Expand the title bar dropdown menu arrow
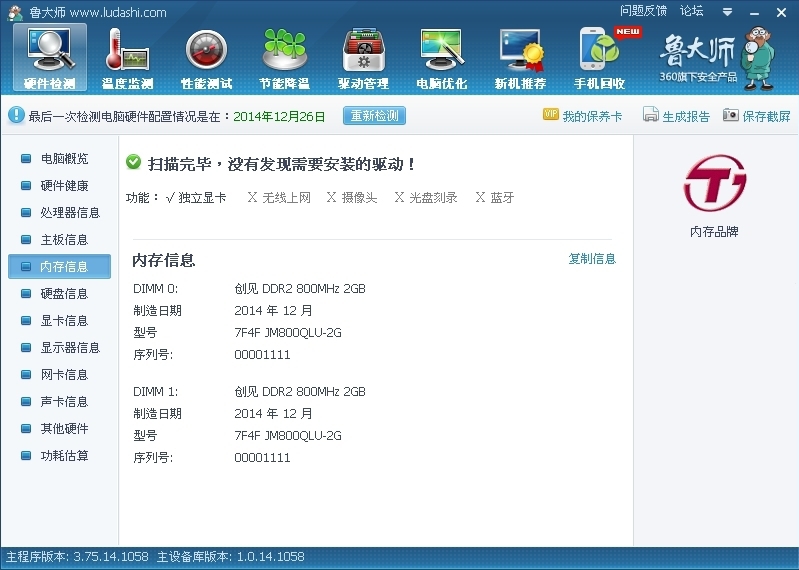The width and height of the screenshot is (799, 570). 728,12
